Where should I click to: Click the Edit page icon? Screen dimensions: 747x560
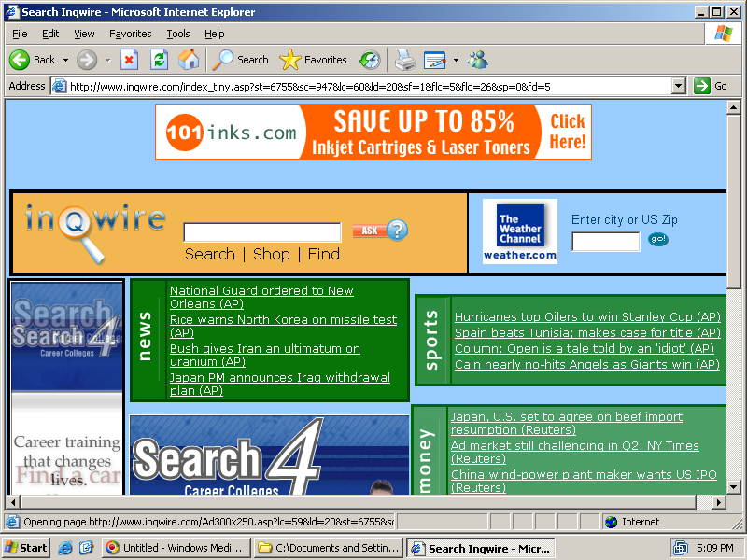pos(434,60)
